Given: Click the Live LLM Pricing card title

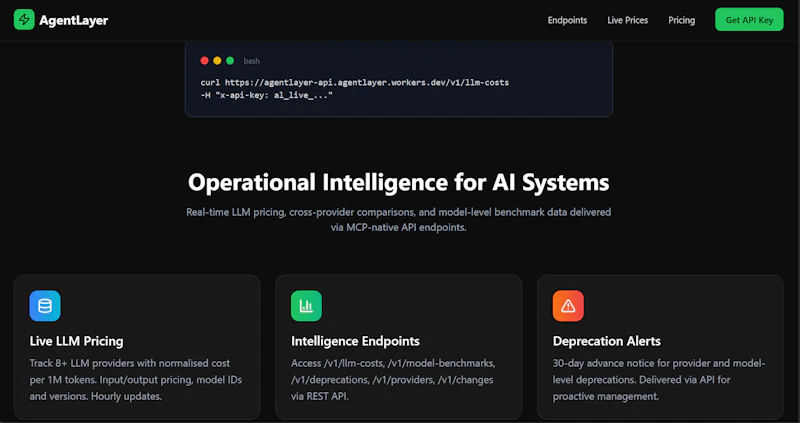Looking at the screenshot, I should click(x=77, y=341).
